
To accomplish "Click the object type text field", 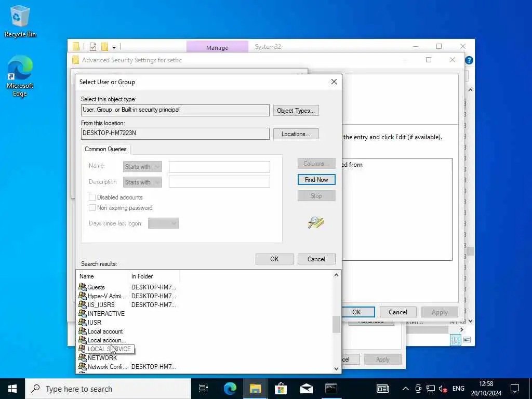I will [x=176, y=110].
